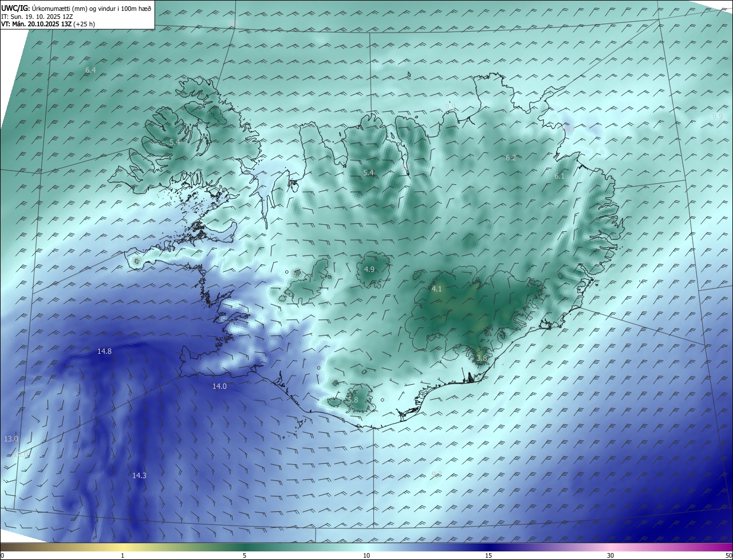The height and width of the screenshot is (560, 733).
Task: Click the 5.4 value over north-central Iceland
Action: click(x=368, y=172)
